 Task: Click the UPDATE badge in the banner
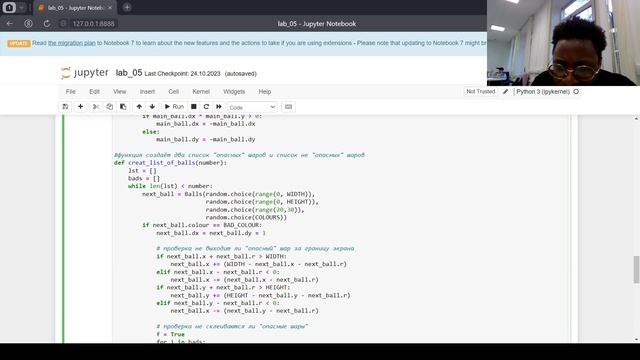[x=19, y=43]
